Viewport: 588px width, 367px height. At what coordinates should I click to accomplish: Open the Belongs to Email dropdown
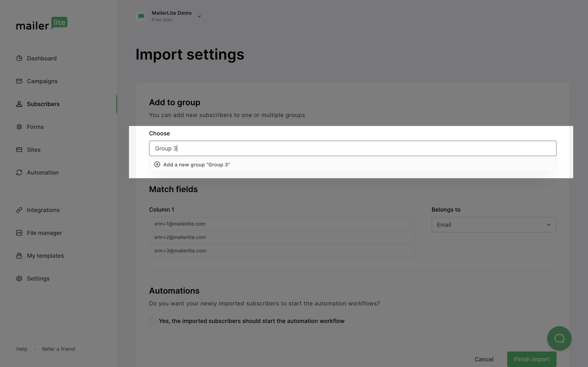tap(494, 225)
